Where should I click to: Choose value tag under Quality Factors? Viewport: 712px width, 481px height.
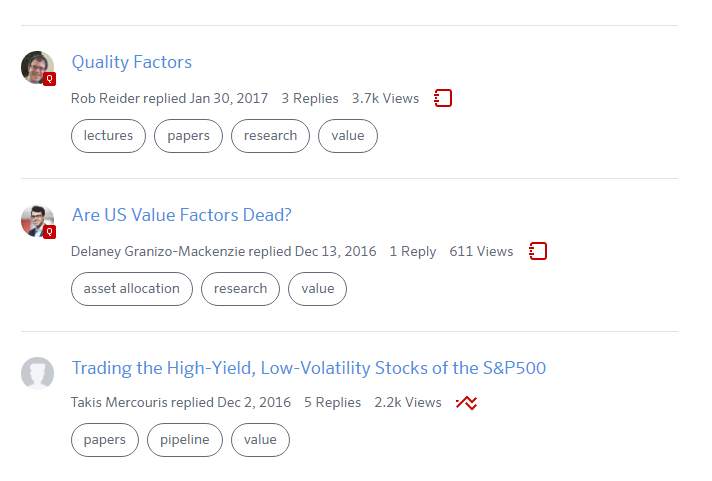[347, 136]
